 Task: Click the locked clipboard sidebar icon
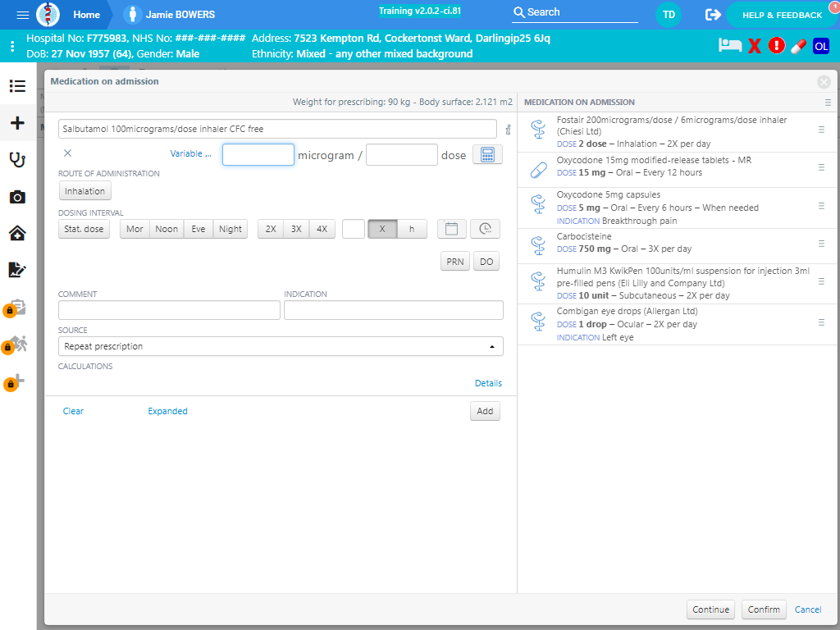15,308
